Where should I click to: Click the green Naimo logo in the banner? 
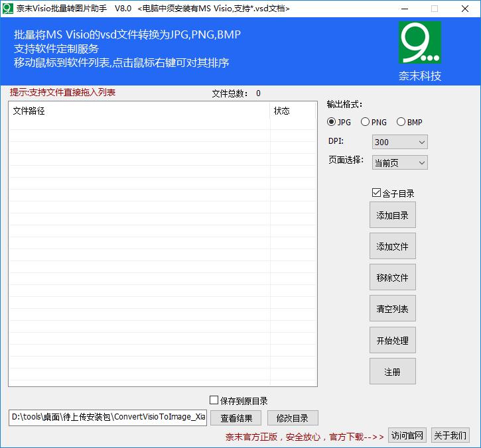419,44
